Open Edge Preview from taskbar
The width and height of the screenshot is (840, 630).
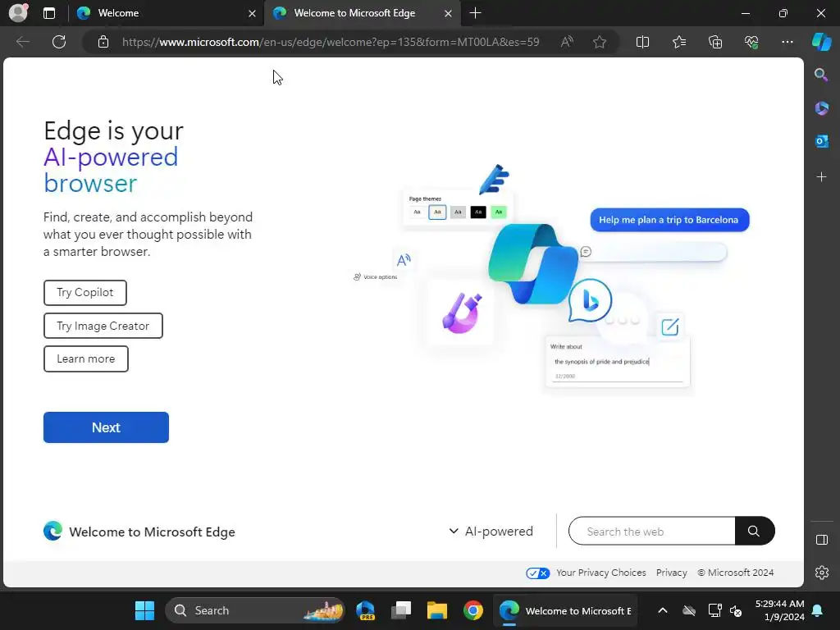365,610
